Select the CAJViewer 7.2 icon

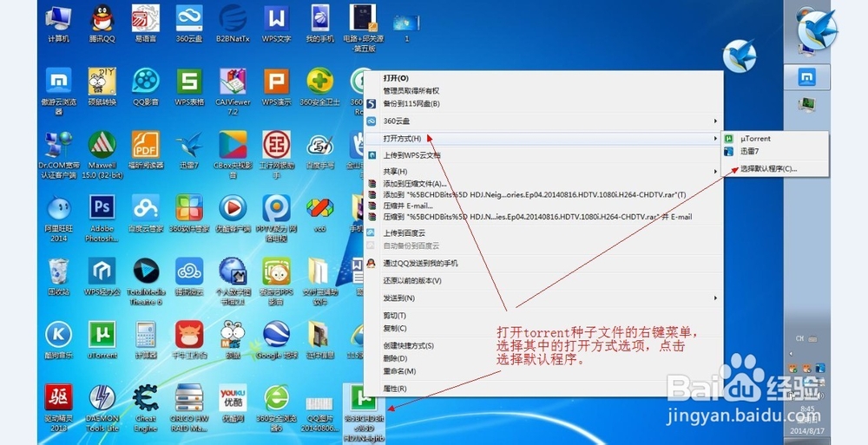(233, 92)
